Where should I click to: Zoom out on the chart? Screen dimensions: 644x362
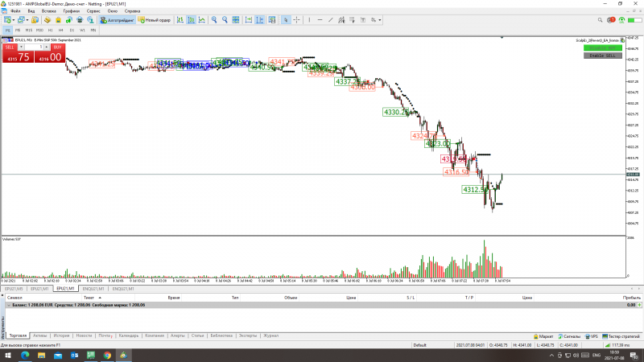click(x=225, y=19)
